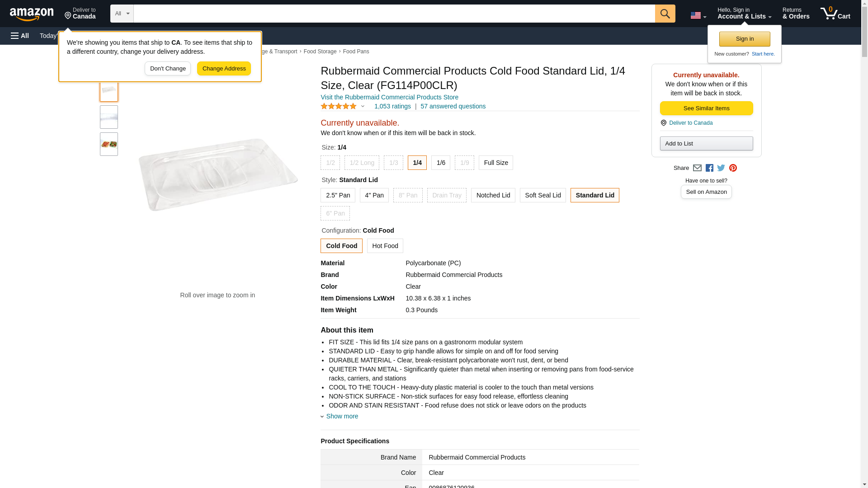Viewport: 868px width, 488px height.
Task: Select the Full Size option
Action: click(495, 163)
